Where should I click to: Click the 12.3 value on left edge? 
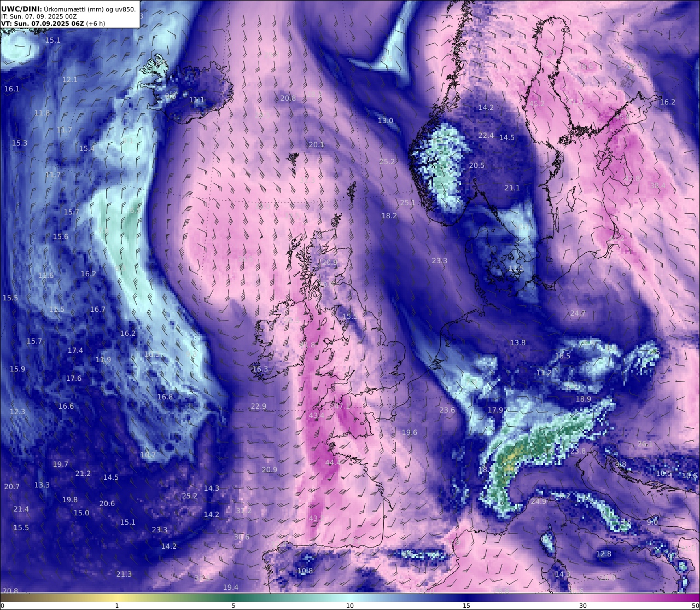point(17,411)
